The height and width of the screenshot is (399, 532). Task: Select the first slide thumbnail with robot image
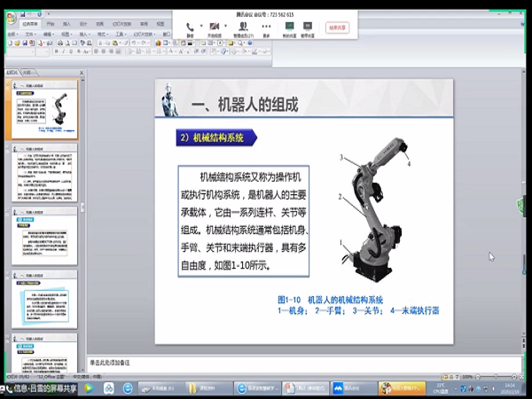(44, 109)
